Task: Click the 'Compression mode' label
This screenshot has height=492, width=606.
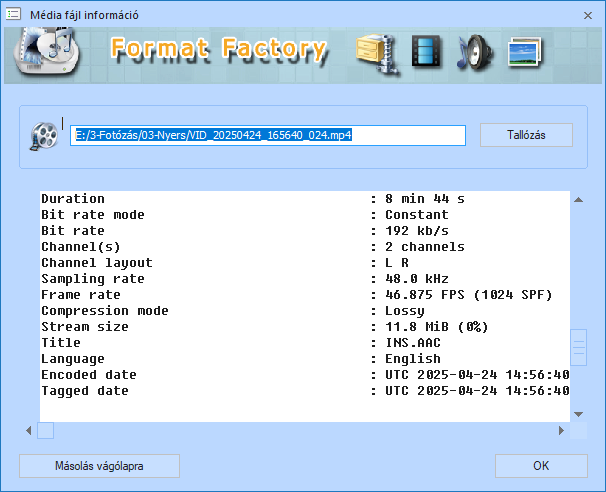Action: coord(105,311)
